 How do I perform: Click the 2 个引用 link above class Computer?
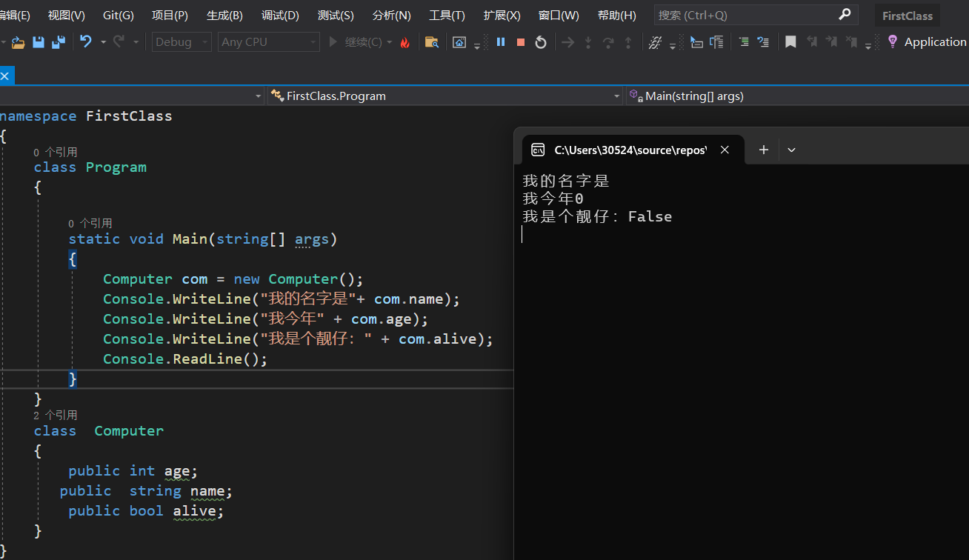tap(56, 415)
